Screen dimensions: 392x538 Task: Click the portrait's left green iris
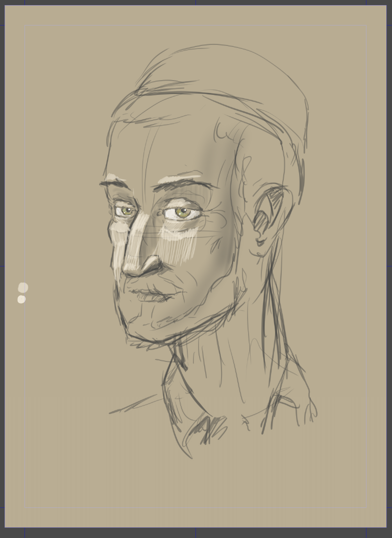pos(127,211)
